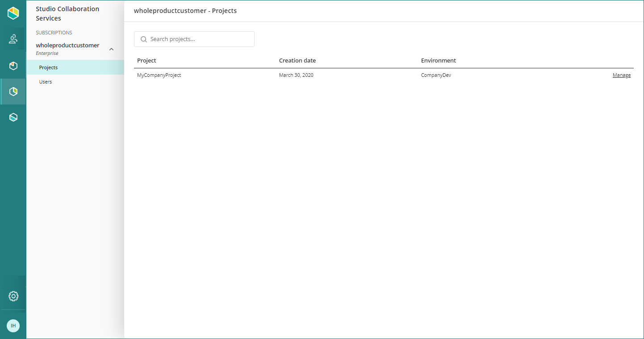
Task: Select the Projects menu item
Action: point(75,67)
